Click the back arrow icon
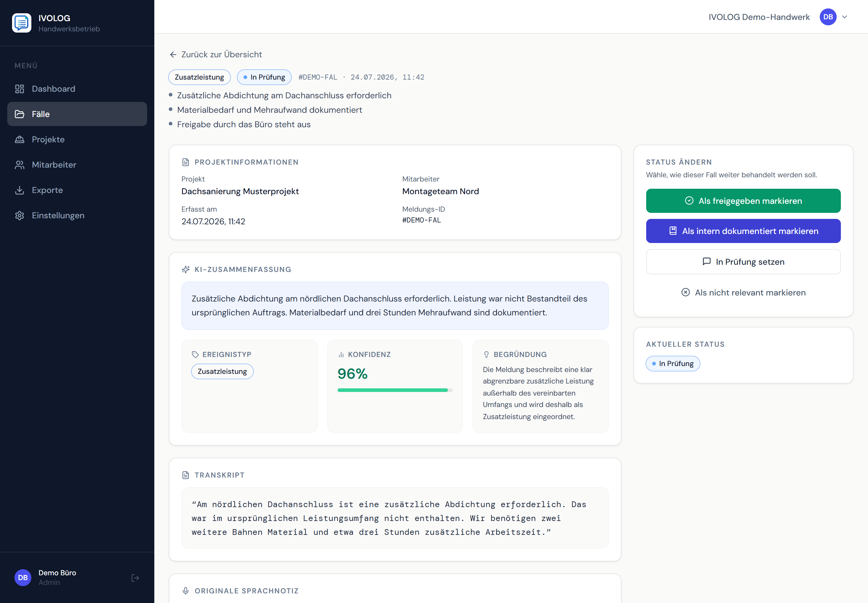Screen dimensions: 868x603 tap(173, 55)
